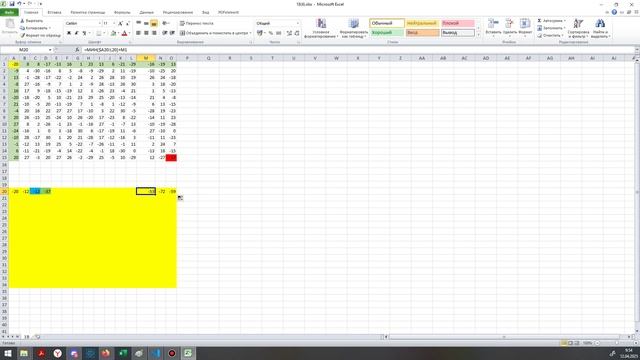Image resolution: width=640 pixels, height=360 pixels.
Task: Apply comma thousands separator style
Action: (278, 33)
